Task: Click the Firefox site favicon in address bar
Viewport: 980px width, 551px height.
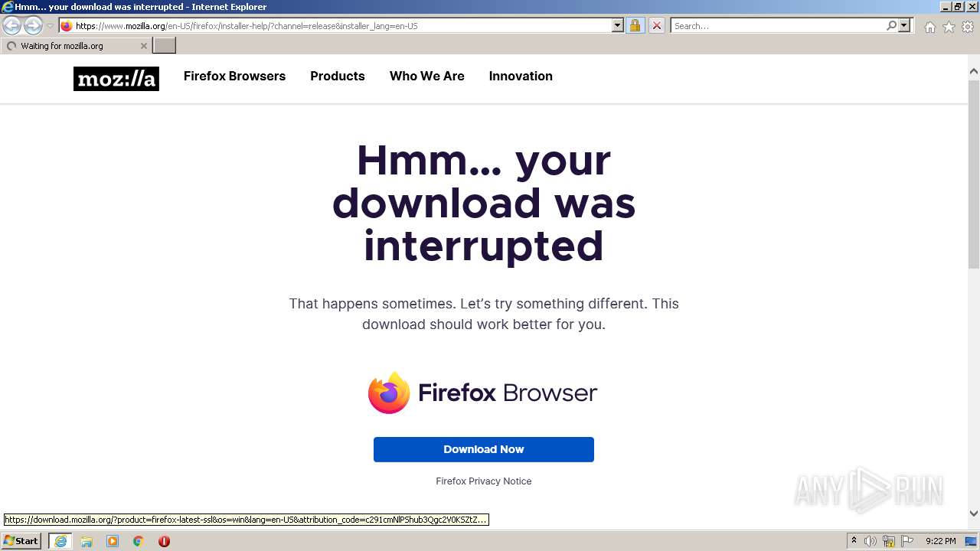Action: point(67,26)
